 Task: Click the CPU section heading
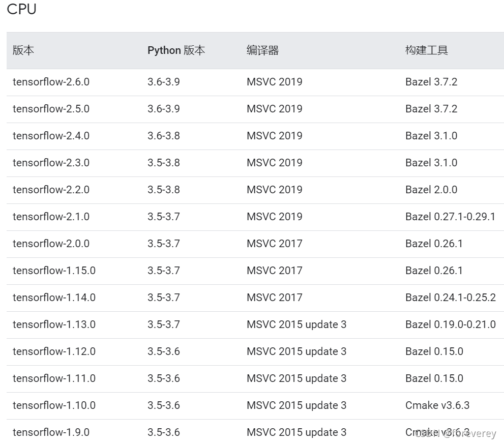point(21,9)
